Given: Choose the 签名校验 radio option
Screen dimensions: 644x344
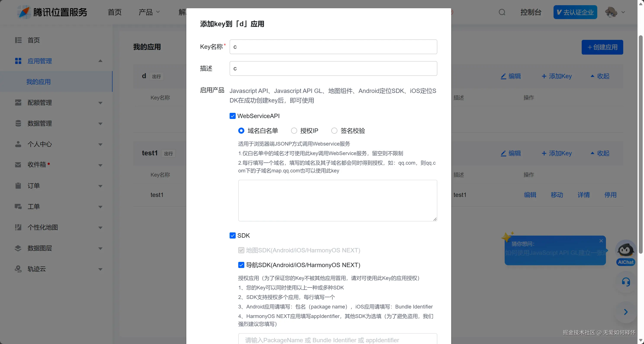Looking at the screenshot, I should click(x=334, y=131).
